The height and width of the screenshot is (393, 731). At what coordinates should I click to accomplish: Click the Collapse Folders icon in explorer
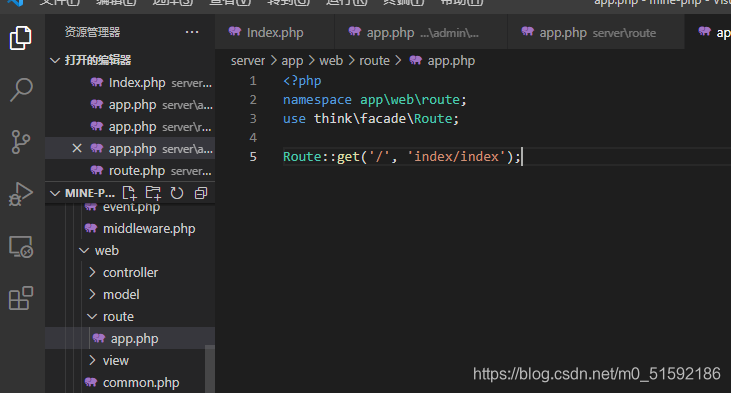[201, 193]
